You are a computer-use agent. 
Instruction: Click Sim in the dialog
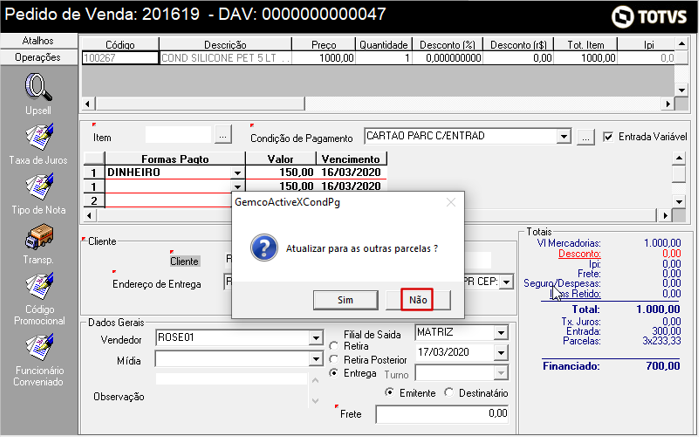(345, 300)
